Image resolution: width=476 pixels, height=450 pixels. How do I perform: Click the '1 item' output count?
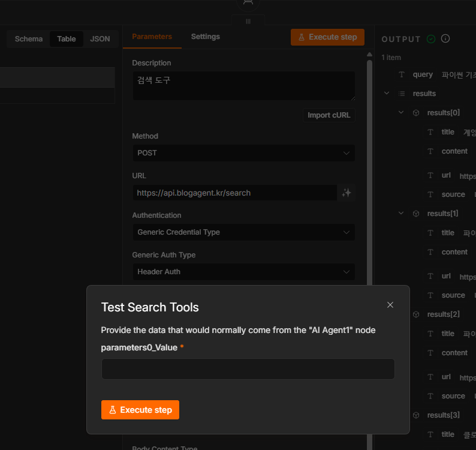[x=391, y=58]
